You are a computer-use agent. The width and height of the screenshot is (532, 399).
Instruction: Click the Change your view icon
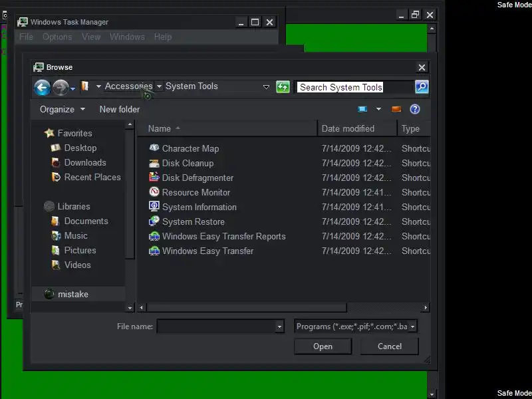pyautogui.click(x=362, y=109)
